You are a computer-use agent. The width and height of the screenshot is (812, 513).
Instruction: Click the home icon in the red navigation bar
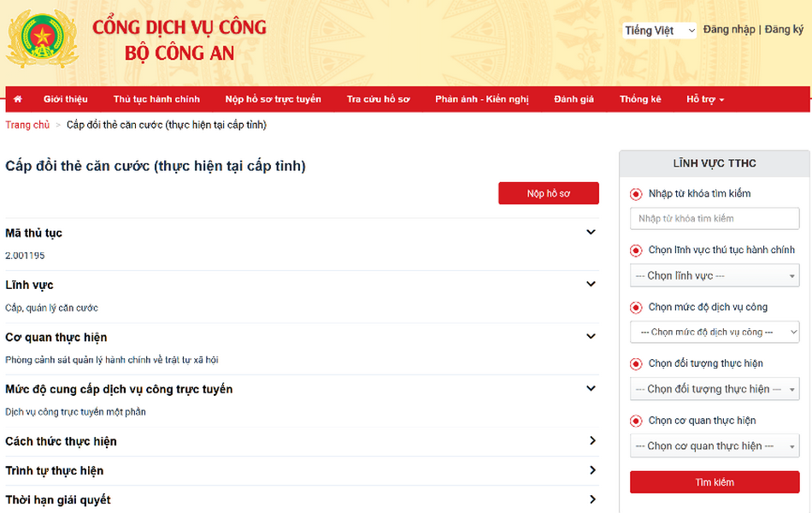[18, 99]
